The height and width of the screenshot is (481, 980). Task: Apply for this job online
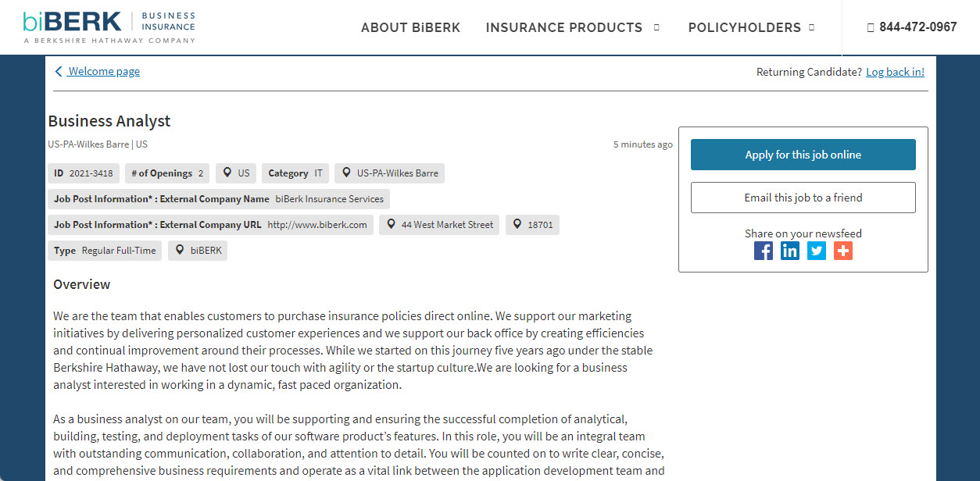pyautogui.click(x=803, y=155)
